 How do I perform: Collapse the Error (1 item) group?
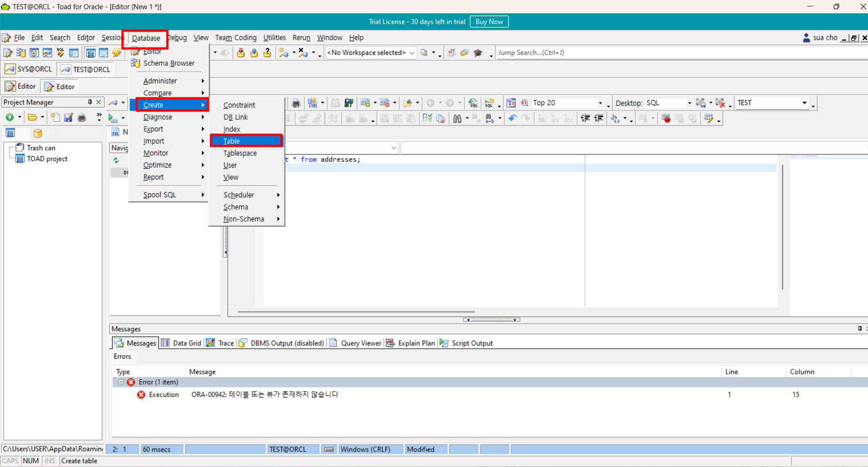121,382
